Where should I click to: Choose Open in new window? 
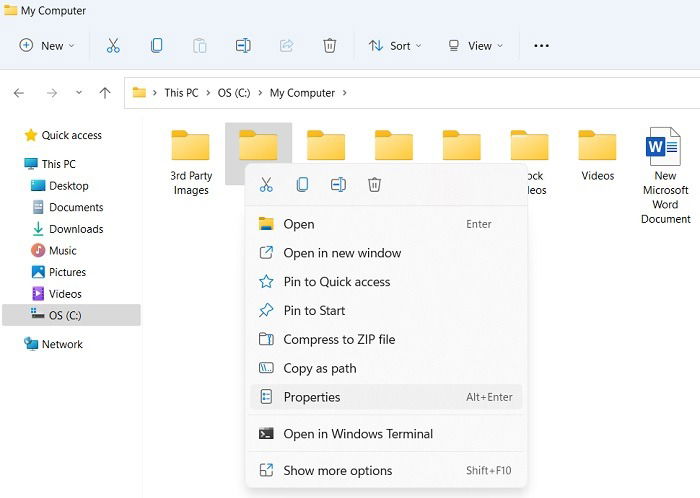(386, 253)
